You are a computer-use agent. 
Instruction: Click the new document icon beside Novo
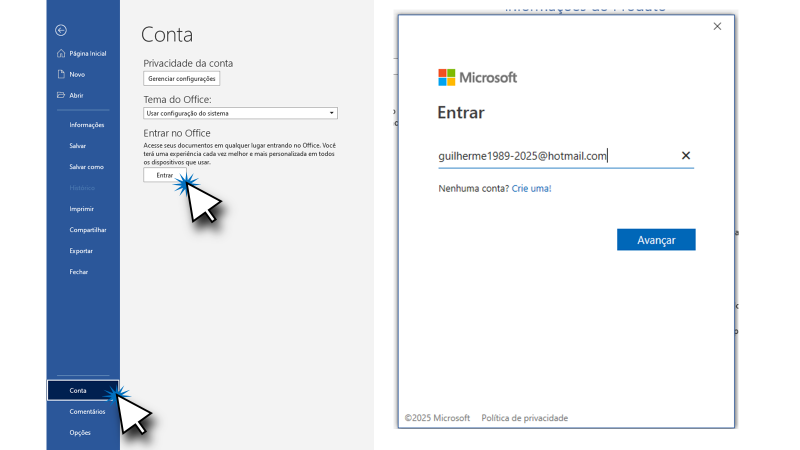click(61, 74)
